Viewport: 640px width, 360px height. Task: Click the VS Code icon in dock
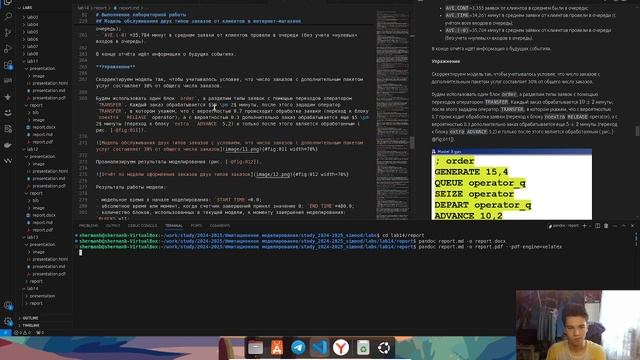[320, 348]
